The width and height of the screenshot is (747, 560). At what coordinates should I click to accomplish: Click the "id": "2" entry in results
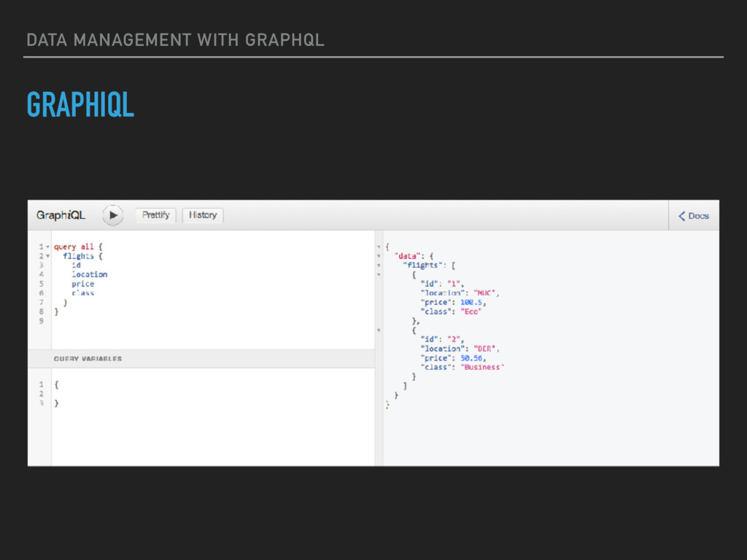coord(441,340)
